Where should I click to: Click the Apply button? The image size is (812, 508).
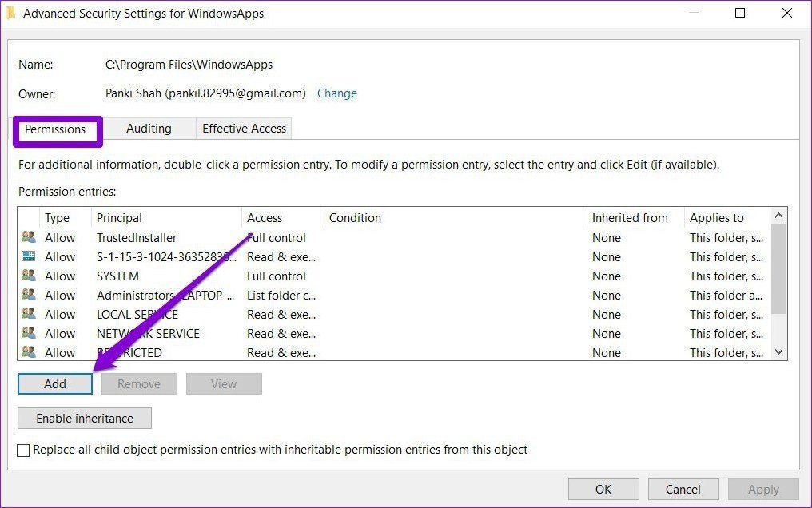point(763,490)
